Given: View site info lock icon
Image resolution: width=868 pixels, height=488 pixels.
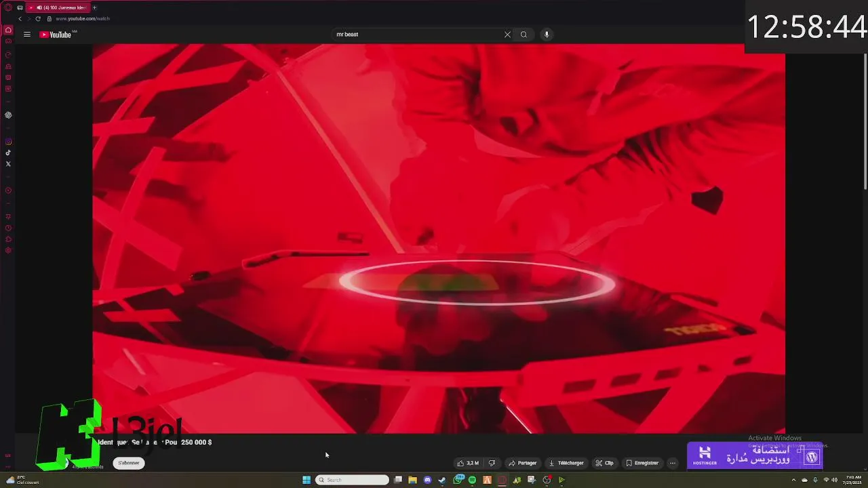Looking at the screenshot, I should [x=49, y=19].
